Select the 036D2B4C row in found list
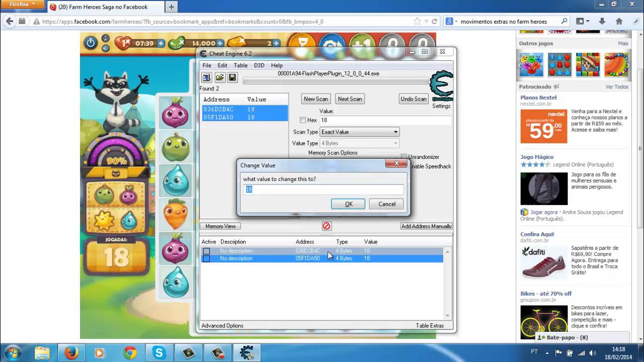Viewport: 644px width, 362px height. click(245, 109)
